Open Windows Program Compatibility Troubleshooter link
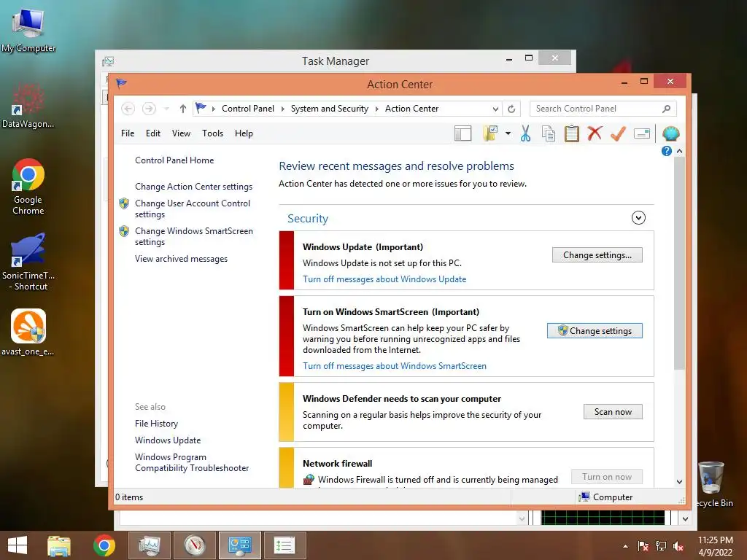The width and height of the screenshot is (747, 560). click(192, 462)
